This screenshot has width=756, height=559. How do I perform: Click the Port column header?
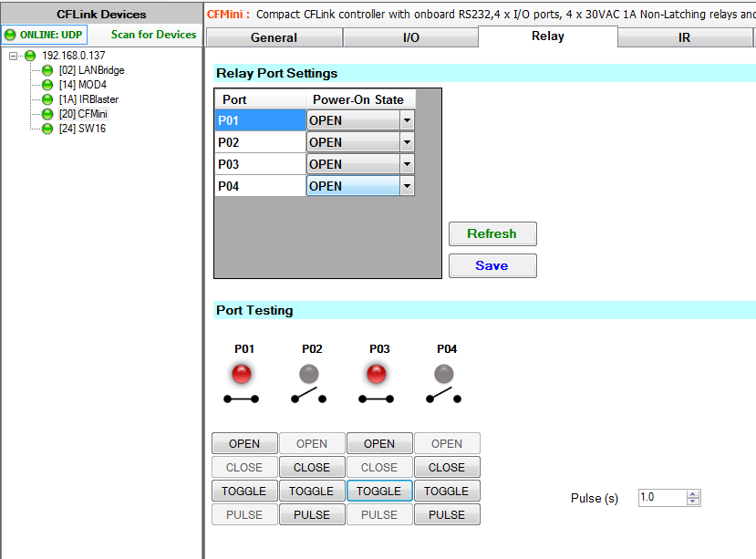(260, 99)
